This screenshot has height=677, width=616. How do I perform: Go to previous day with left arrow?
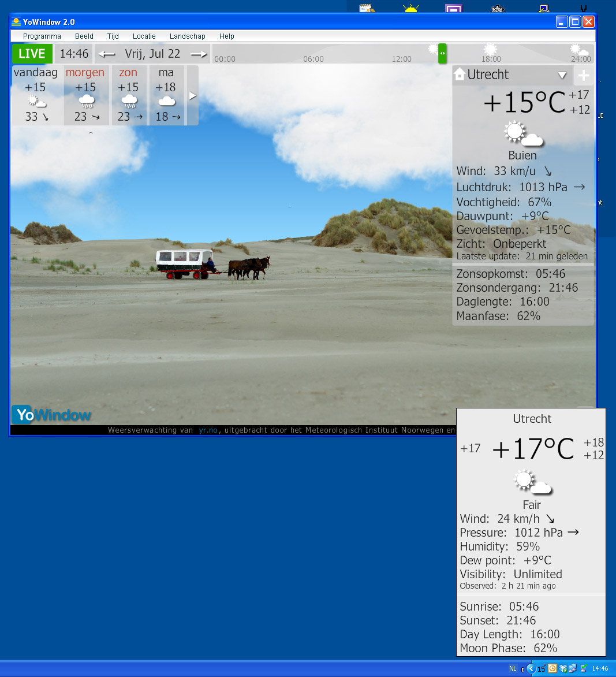click(106, 54)
